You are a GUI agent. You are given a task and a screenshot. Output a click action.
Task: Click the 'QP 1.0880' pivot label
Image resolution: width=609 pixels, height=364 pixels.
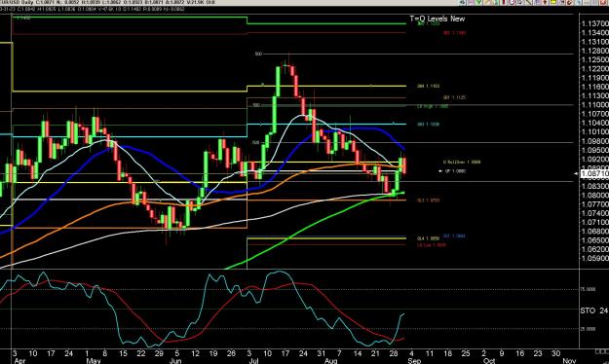tap(455, 170)
